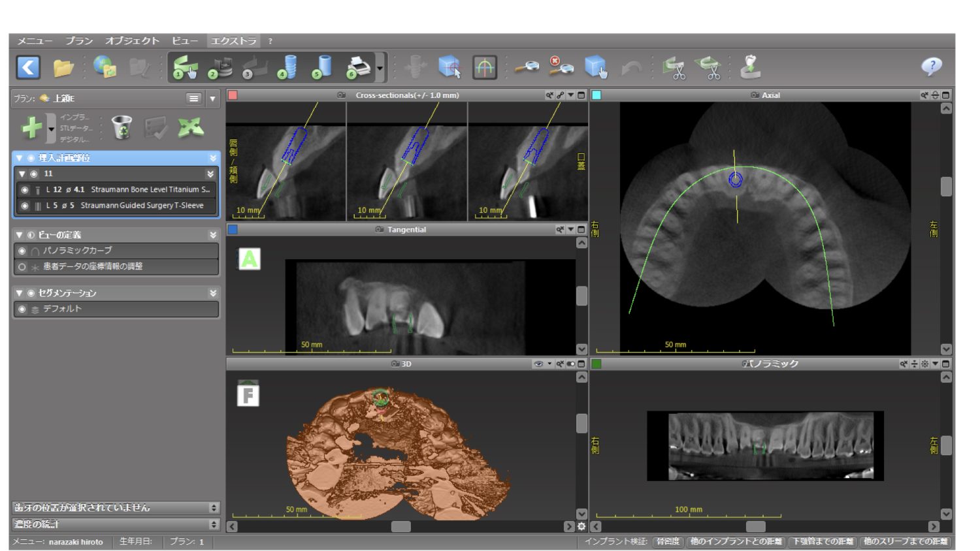Screen dimensions: 980x551
Task: Click the blue back arrow button
Action: 28,67
